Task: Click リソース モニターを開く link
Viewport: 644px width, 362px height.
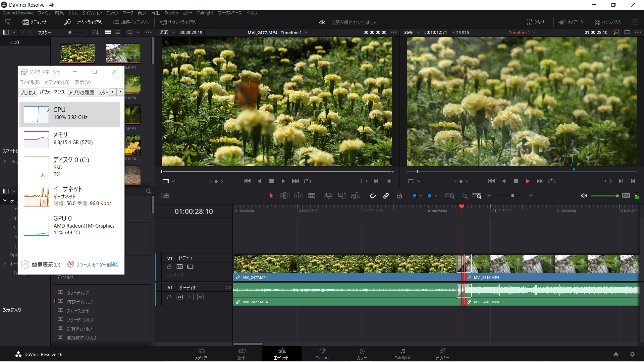Action: (97, 264)
